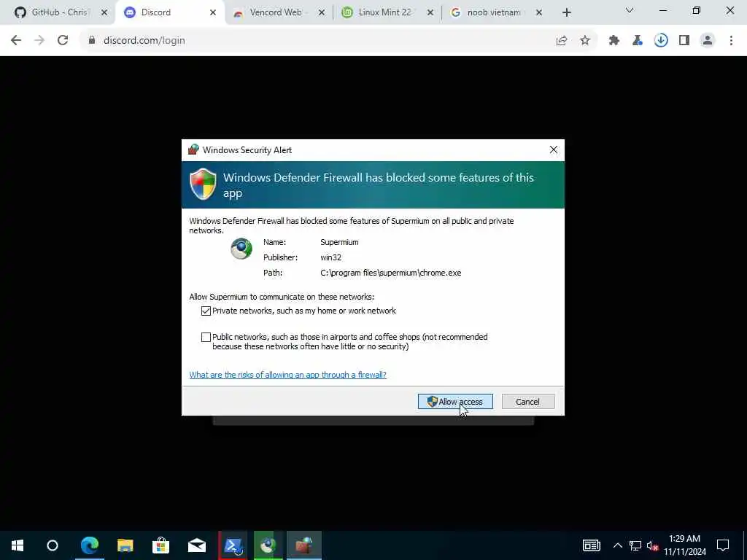Open the news and interests taskbar icon

591,545
